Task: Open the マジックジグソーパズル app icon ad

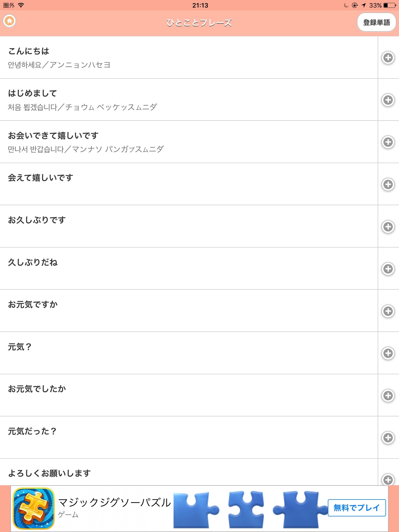Action: pos(34,508)
